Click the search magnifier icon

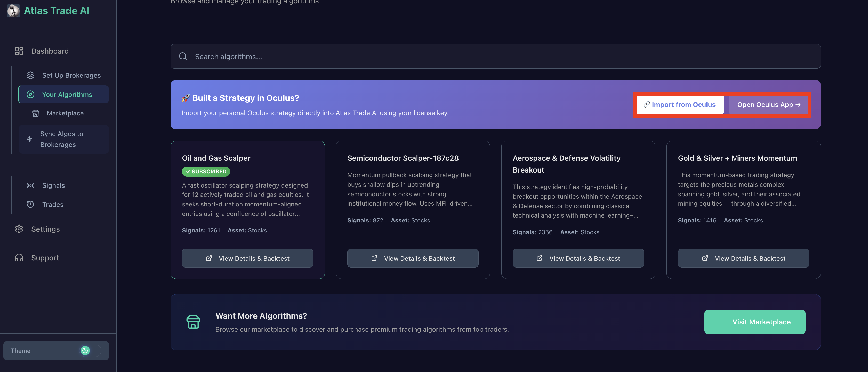click(x=183, y=56)
